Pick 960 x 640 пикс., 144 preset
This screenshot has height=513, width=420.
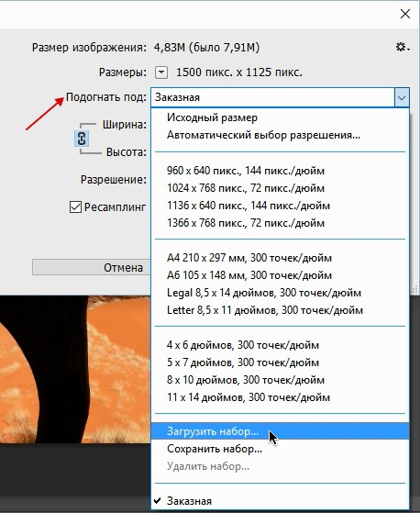280,171
